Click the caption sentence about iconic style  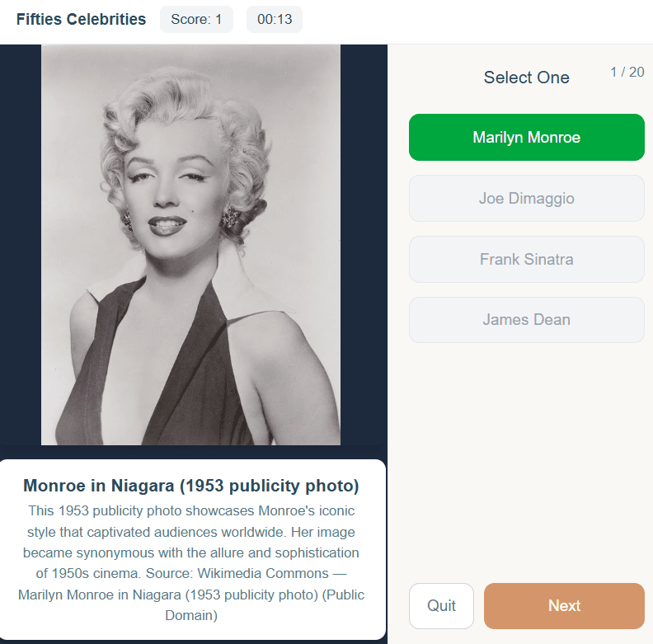click(x=191, y=510)
